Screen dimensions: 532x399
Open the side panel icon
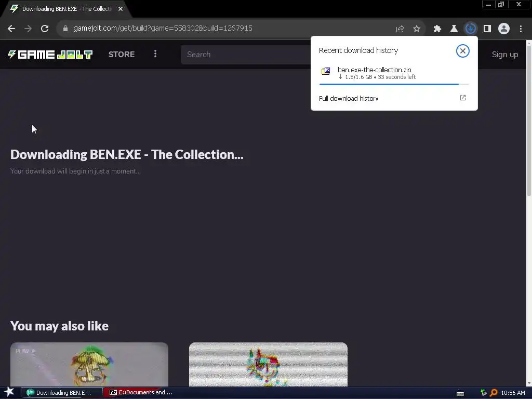(487, 29)
